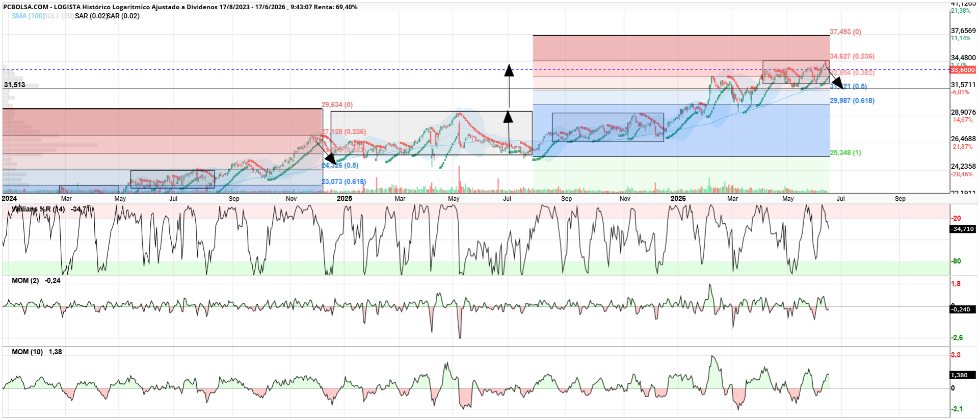Click the 37,6569 price axis value
Image resolution: width=980 pixels, height=420 pixels.
(x=963, y=31)
